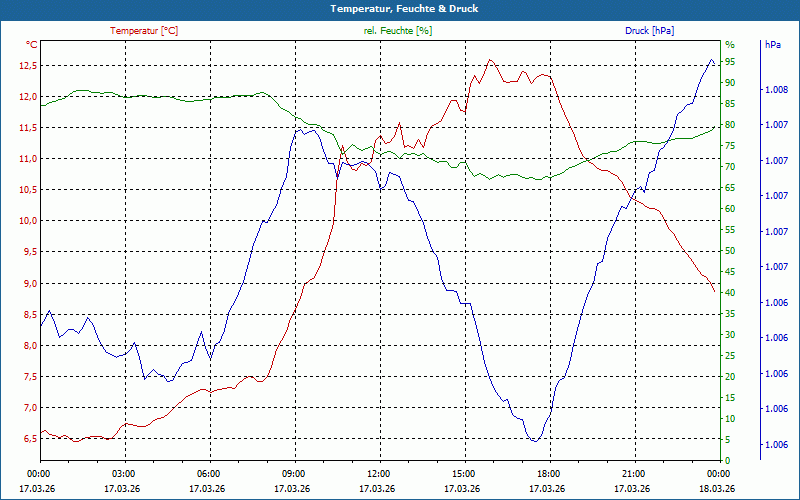Click the 90 tick on the humidity axis

pos(730,83)
